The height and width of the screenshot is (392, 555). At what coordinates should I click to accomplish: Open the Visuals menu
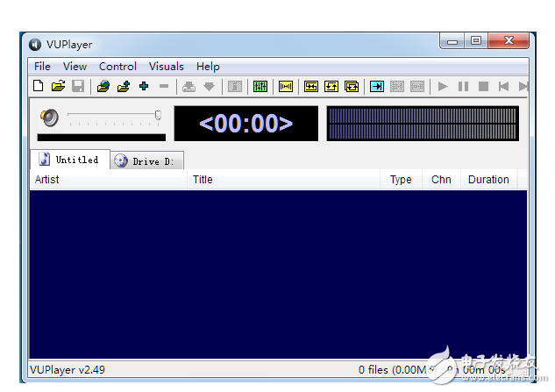[x=166, y=67]
